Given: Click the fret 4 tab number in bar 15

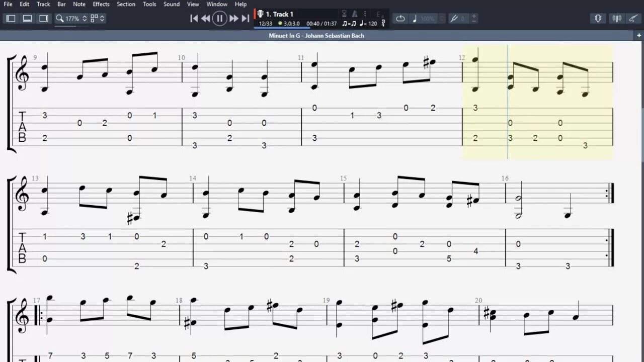Looking at the screenshot, I should [x=476, y=251].
